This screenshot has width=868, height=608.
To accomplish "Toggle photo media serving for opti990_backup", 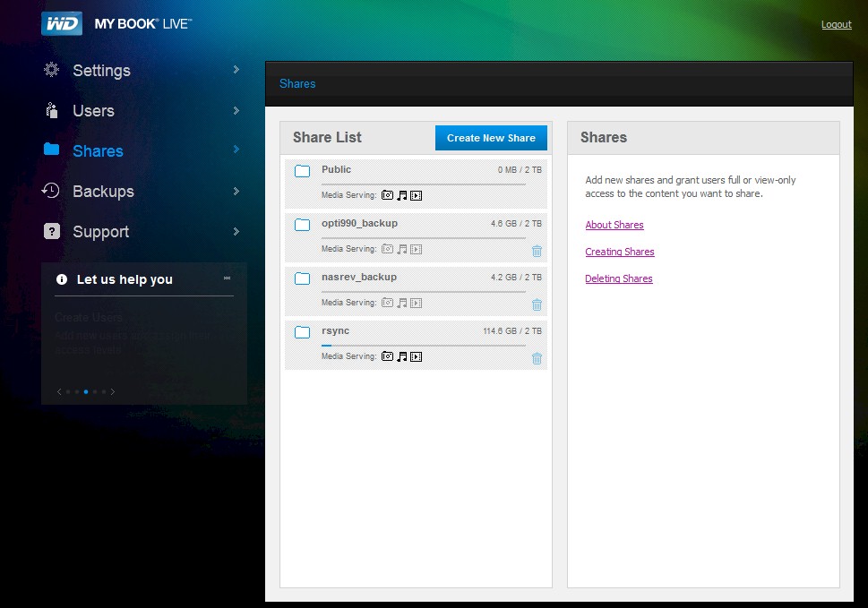I will (388, 249).
